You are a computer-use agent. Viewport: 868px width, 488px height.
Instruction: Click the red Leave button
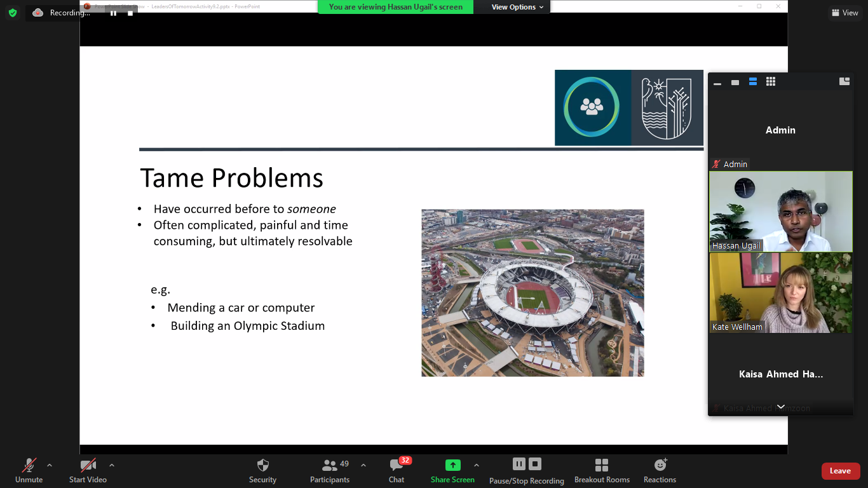840,471
